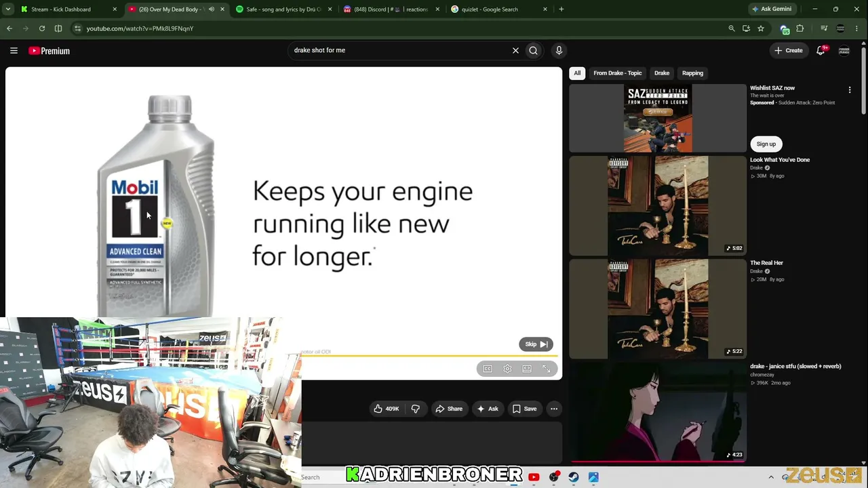
Task: Open the browser zoom magnifier control
Action: (731, 28)
